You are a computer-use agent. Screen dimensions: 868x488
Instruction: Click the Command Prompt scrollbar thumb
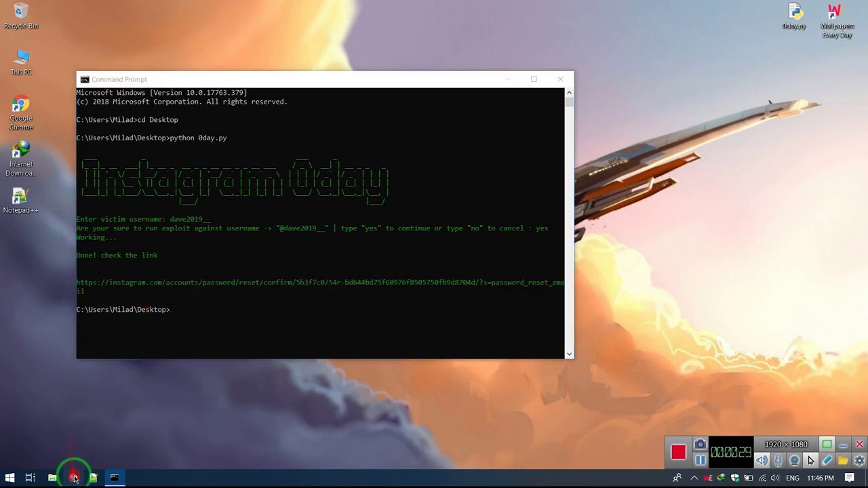click(x=569, y=102)
